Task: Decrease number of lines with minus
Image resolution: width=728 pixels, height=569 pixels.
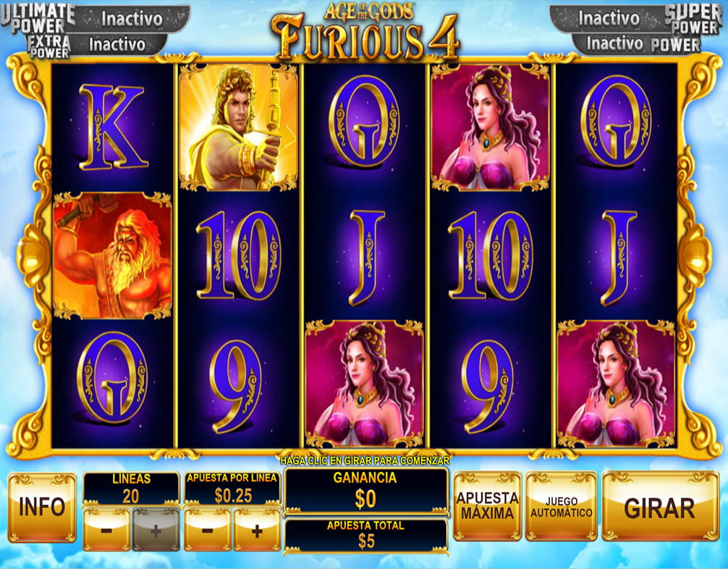Action: click(x=106, y=529)
